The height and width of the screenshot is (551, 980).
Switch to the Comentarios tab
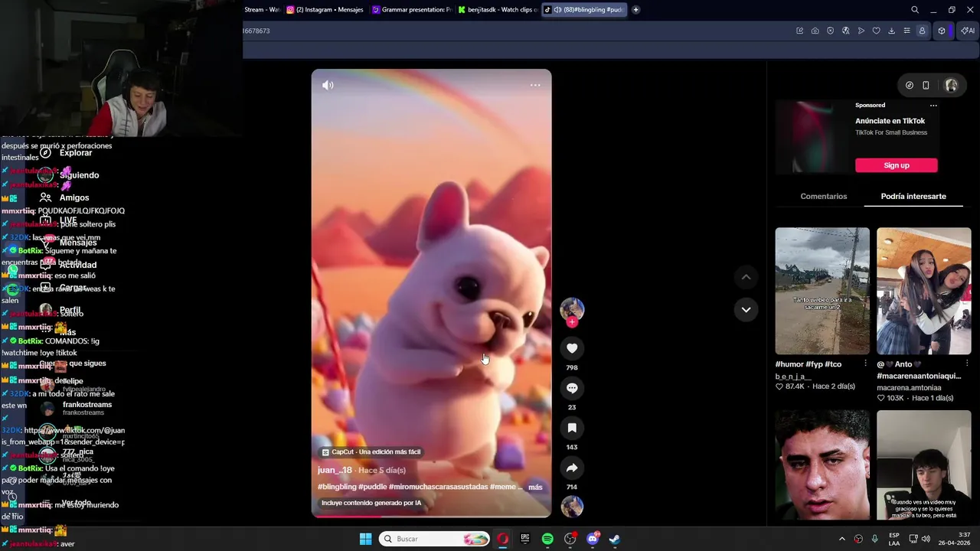click(824, 197)
